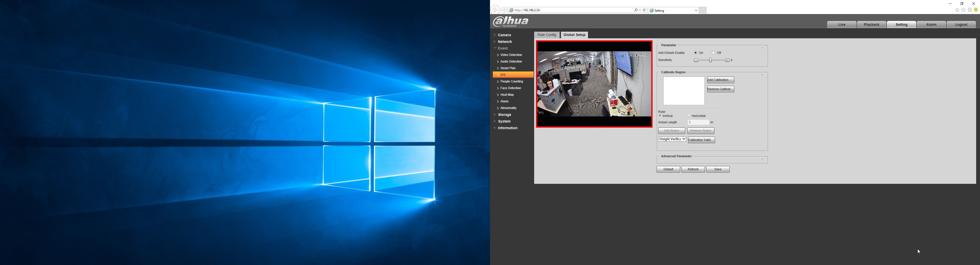
Task: Open the Setting tab in the top navigation
Action: point(901,25)
